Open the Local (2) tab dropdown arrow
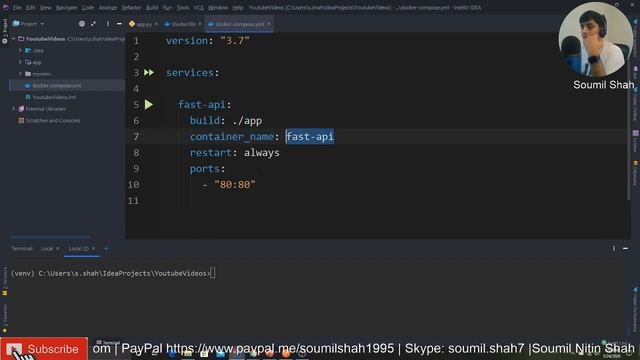This screenshot has height=360, width=640. pyautogui.click(x=93, y=249)
